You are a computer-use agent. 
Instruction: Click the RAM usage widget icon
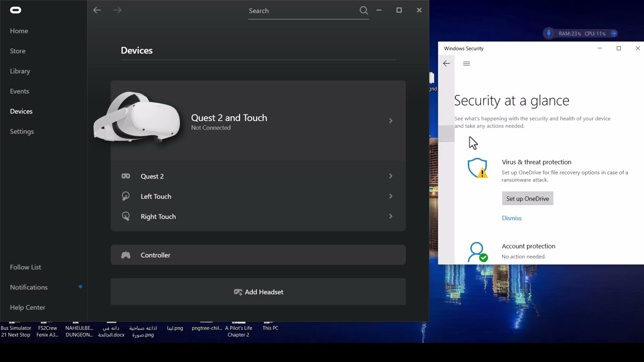(548, 33)
